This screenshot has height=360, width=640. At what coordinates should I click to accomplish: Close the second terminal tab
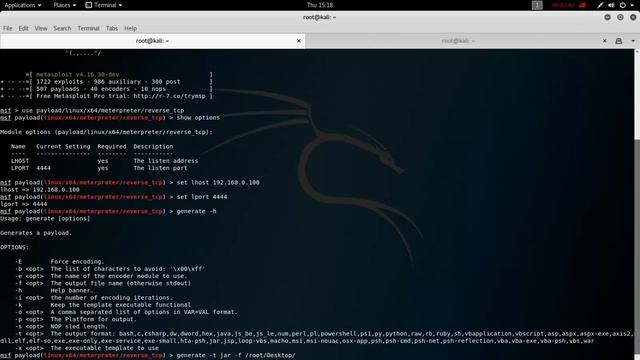point(604,41)
